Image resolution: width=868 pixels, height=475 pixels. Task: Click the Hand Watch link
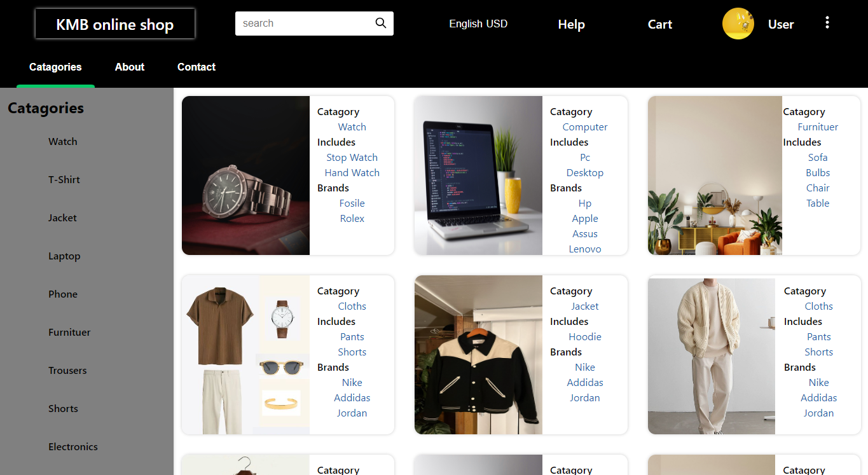pyautogui.click(x=352, y=172)
